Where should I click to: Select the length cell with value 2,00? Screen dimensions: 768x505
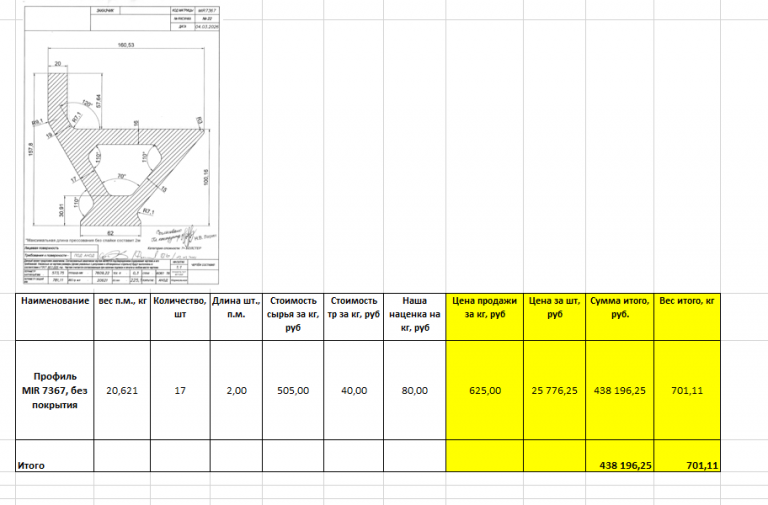click(x=236, y=390)
